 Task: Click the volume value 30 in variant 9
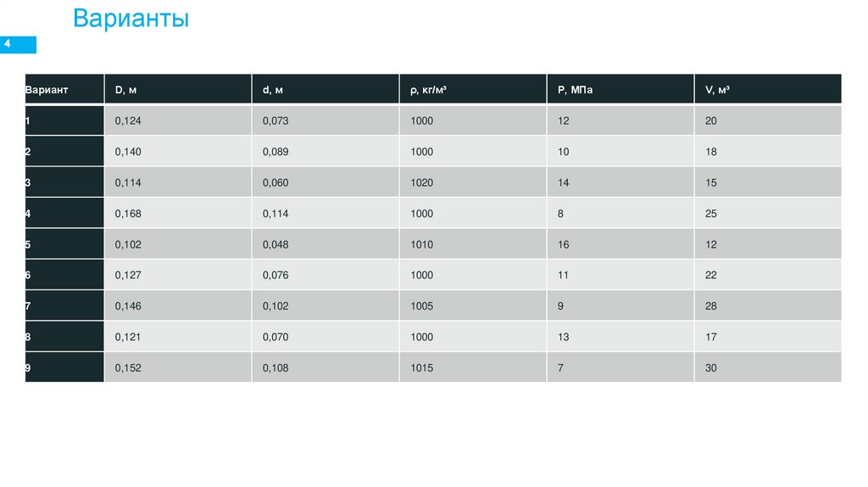click(x=710, y=368)
